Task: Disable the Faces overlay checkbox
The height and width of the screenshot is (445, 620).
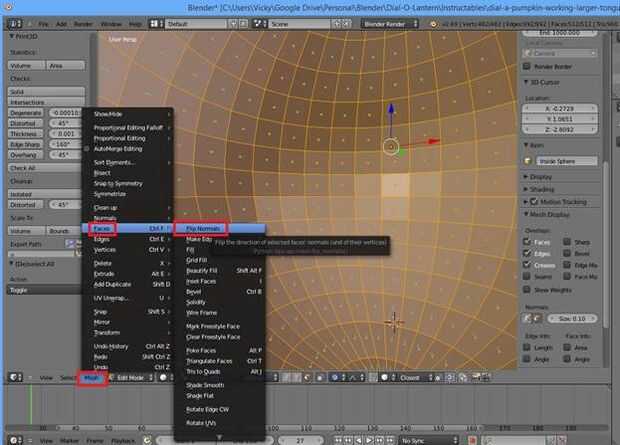Action: click(529, 241)
